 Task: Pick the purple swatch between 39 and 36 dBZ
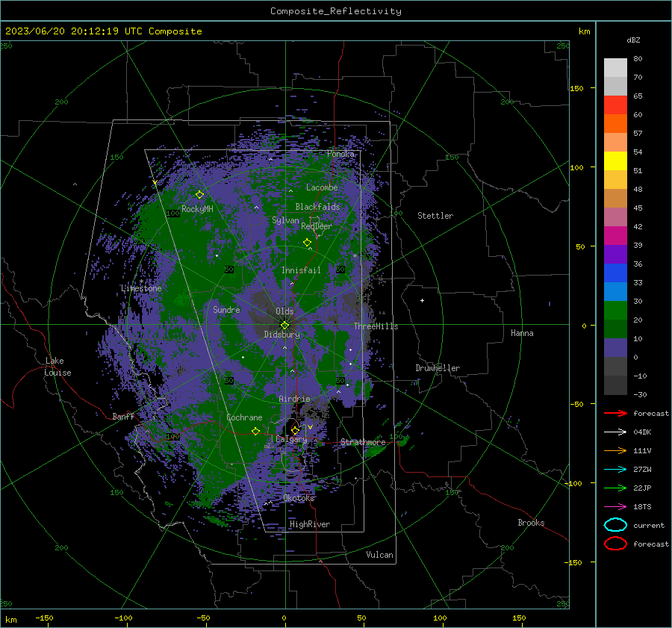(615, 255)
